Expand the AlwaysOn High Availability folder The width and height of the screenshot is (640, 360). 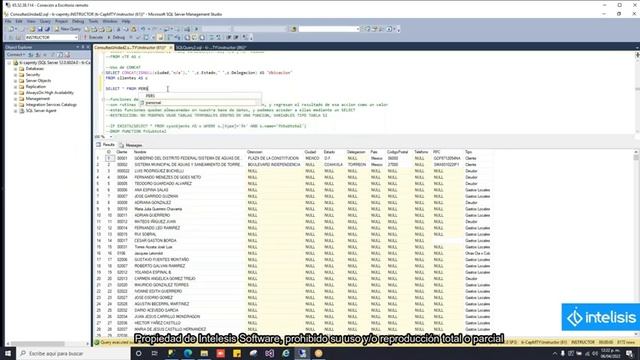(x=16, y=93)
